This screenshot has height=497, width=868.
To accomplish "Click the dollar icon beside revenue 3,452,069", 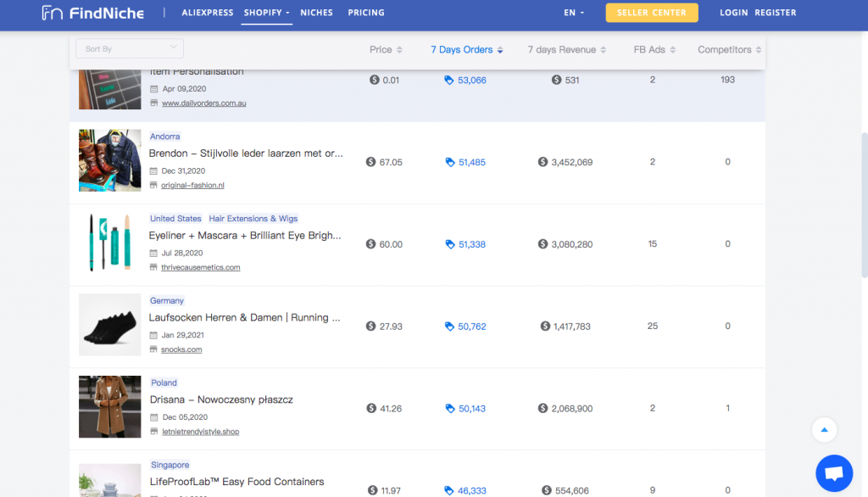I will (x=542, y=162).
